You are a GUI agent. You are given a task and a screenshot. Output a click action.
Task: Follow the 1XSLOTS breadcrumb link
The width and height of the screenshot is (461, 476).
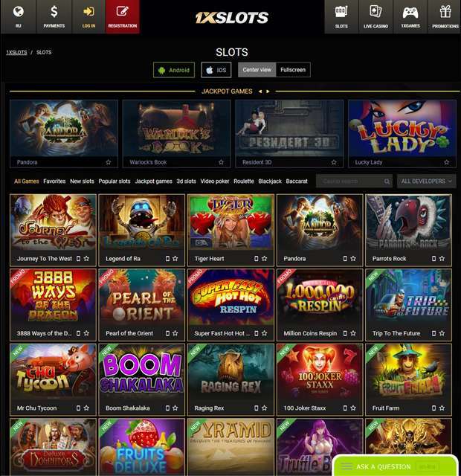[x=16, y=52]
